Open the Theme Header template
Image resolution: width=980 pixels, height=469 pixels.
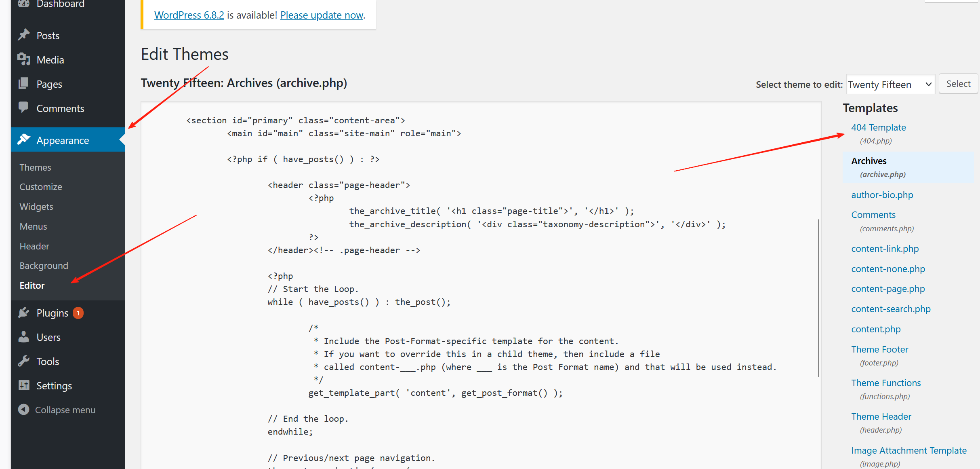(881, 416)
